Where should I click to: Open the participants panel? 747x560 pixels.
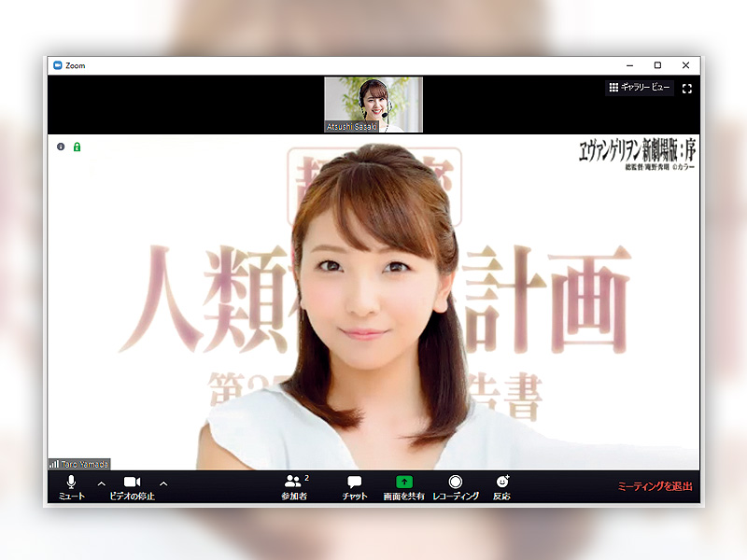point(295,487)
